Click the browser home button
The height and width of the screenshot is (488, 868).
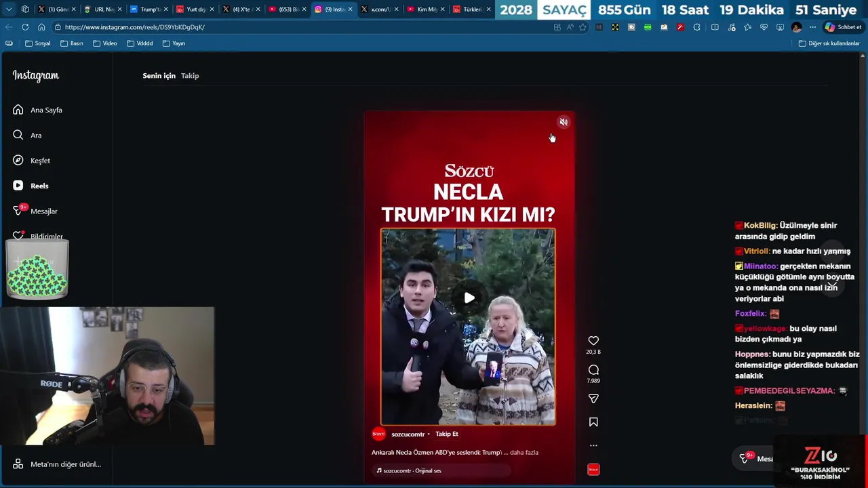coord(41,27)
